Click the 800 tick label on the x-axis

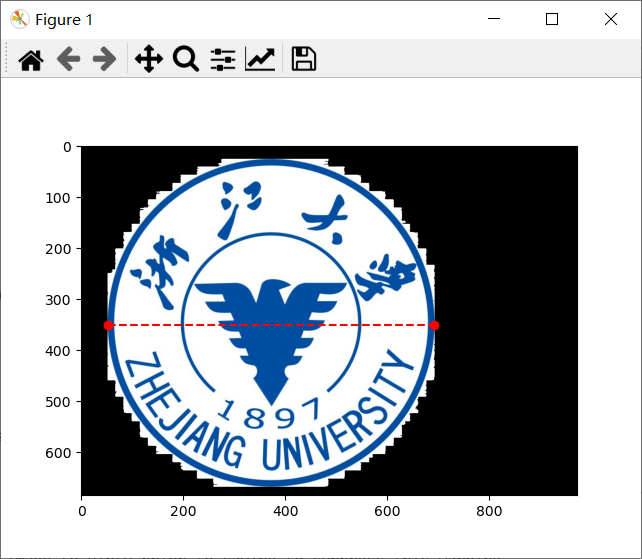click(x=488, y=511)
